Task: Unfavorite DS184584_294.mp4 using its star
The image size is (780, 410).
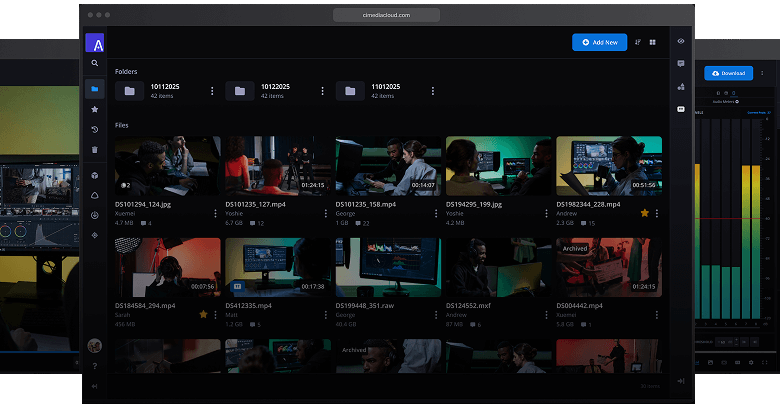Action: click(203, 314)
